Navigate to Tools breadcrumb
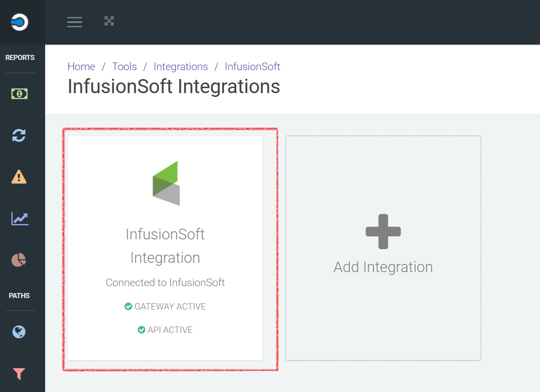This screenshot has height=392, width=540. click(x=124, y=67)
